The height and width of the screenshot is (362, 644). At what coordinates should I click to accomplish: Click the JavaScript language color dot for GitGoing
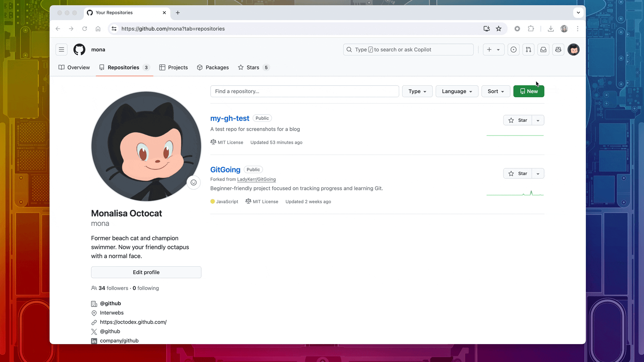212,201
